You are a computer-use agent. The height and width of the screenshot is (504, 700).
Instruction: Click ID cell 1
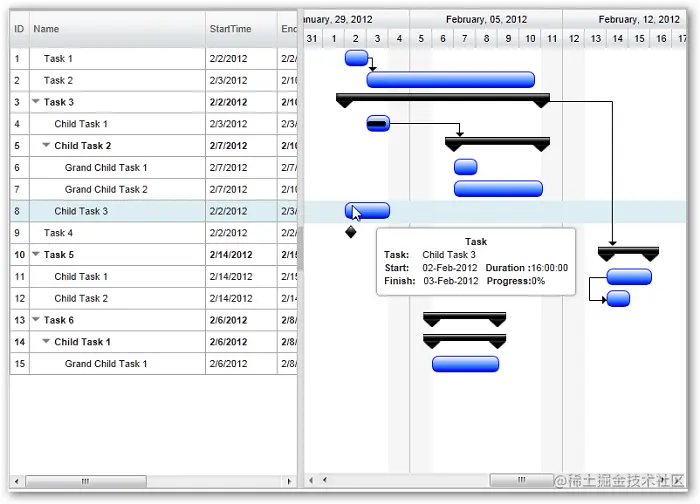click(x=19, y=58)
